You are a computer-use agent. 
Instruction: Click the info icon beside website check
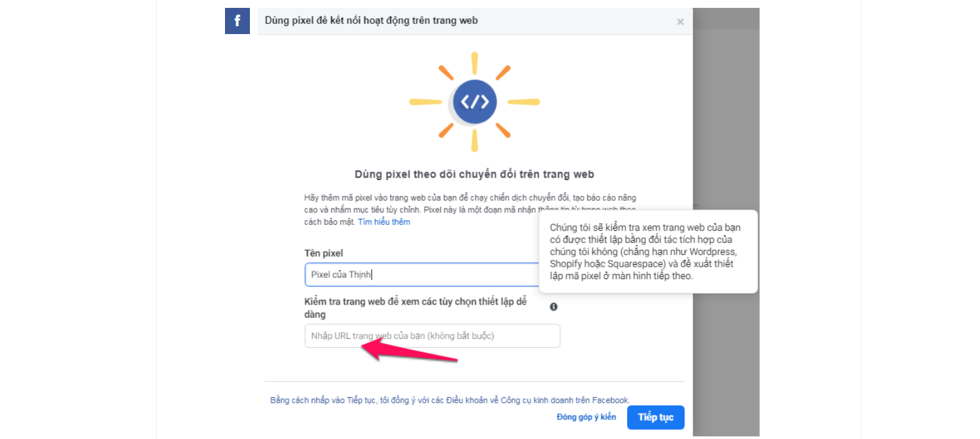coord(554,307)
